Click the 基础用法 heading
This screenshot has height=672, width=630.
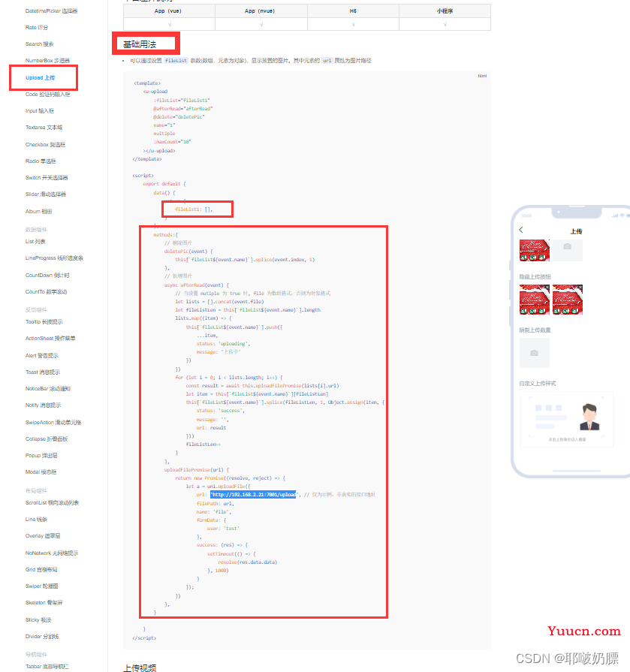[140, 44]
